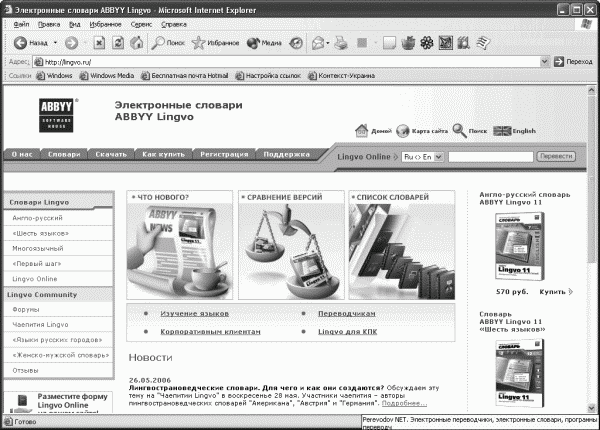Click the site Поиск magnifier icon
The image size is (600, 430).
coord(460,131)
